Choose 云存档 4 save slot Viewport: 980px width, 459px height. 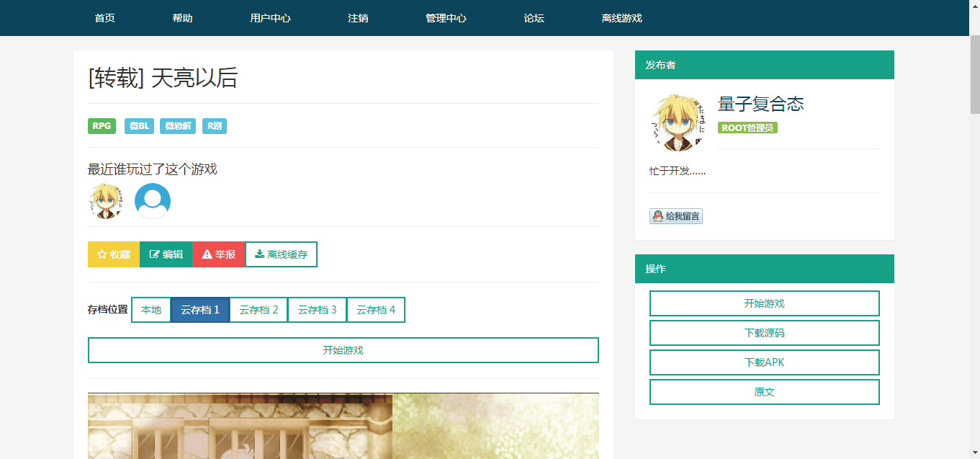376,310
